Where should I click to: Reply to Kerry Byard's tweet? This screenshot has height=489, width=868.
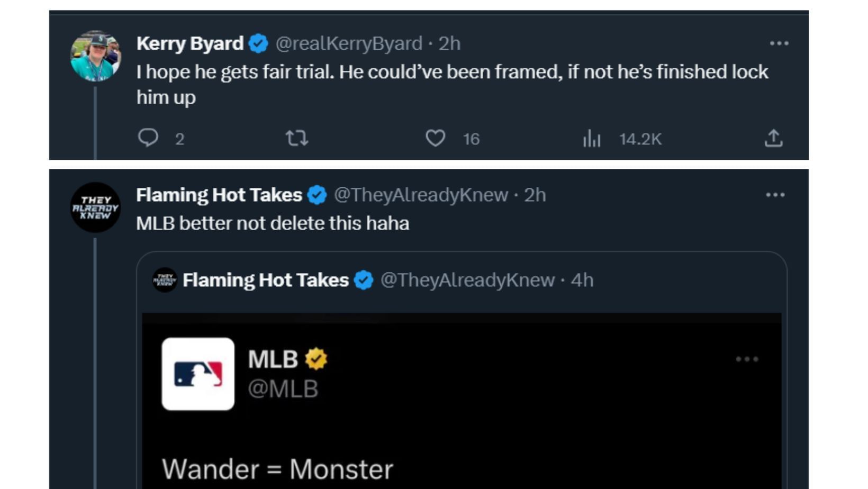(x=148, y=138)
